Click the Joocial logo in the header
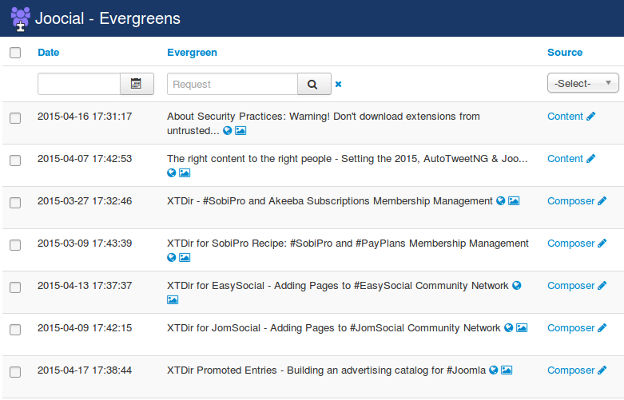 point(20,19)
